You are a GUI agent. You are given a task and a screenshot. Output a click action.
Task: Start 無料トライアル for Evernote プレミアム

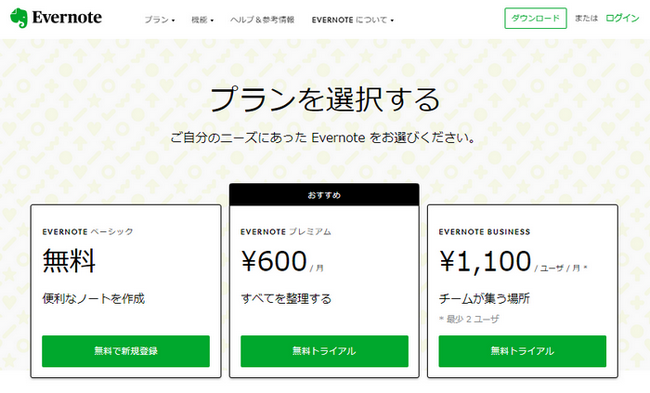(324, 351)
